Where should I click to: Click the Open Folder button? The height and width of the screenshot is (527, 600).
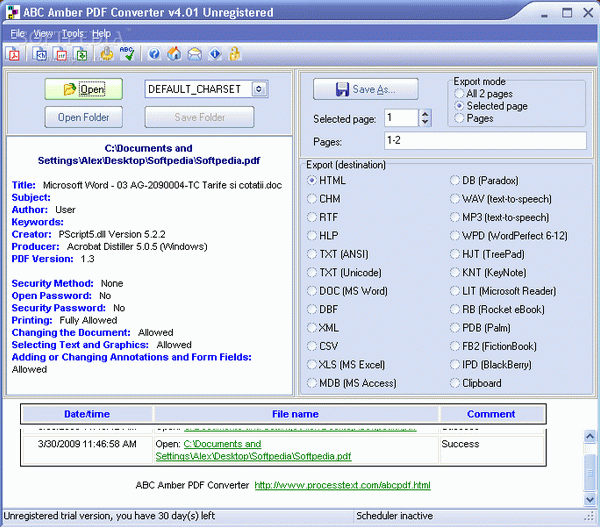(x=84, y=117)
